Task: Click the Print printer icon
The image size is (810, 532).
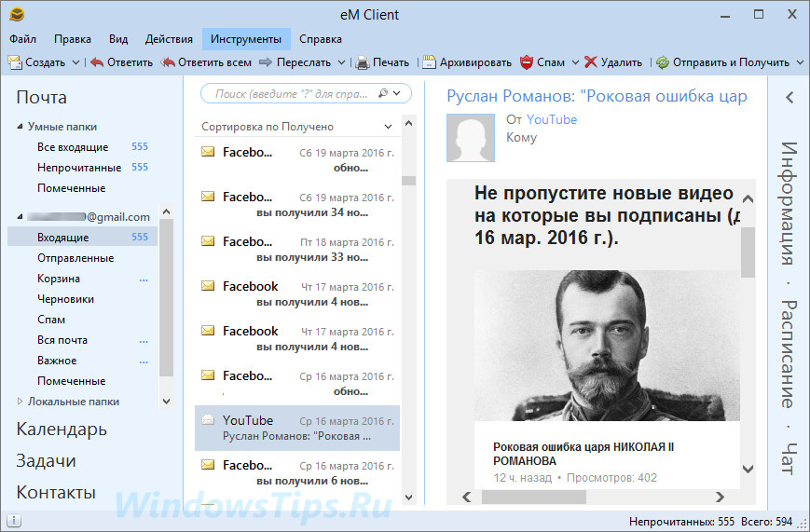Action: (363, 62)
